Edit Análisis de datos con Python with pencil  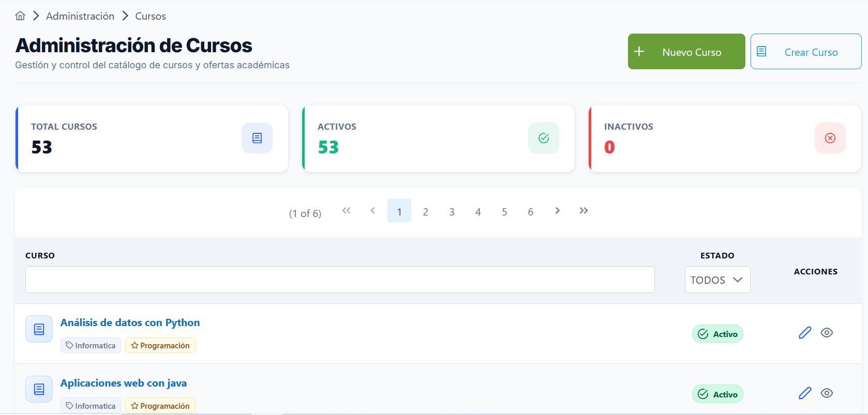[805, 333]
